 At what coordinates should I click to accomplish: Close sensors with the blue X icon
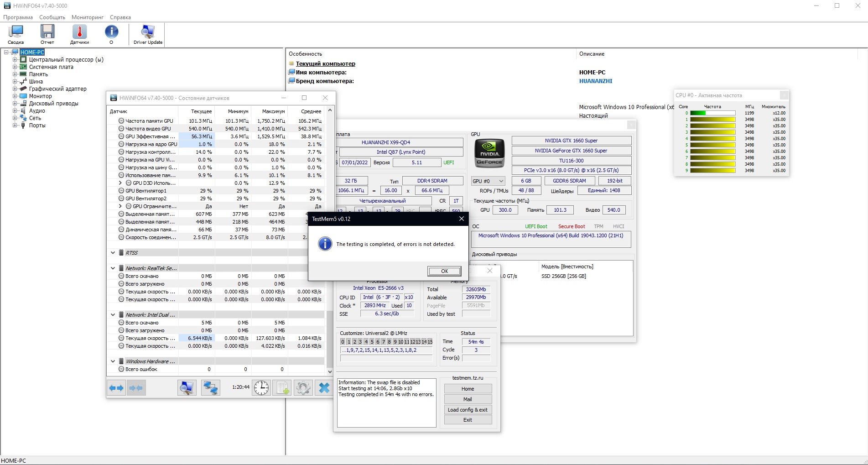[x=324, y=388]
